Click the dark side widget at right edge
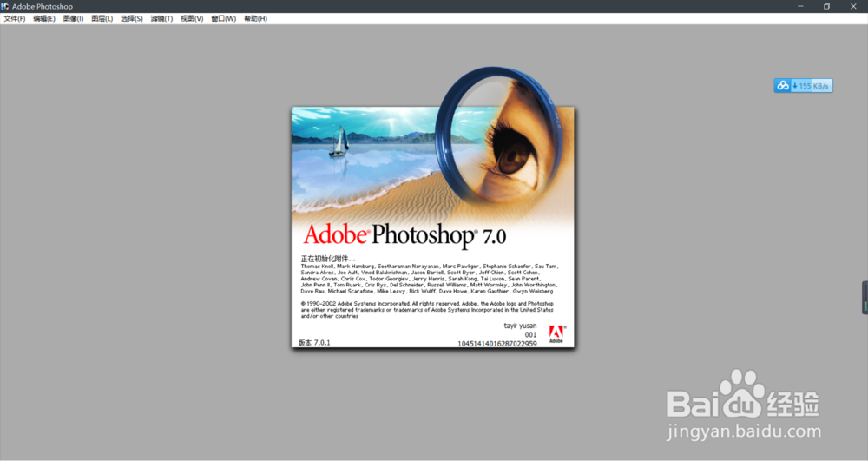 coord(865,298)
